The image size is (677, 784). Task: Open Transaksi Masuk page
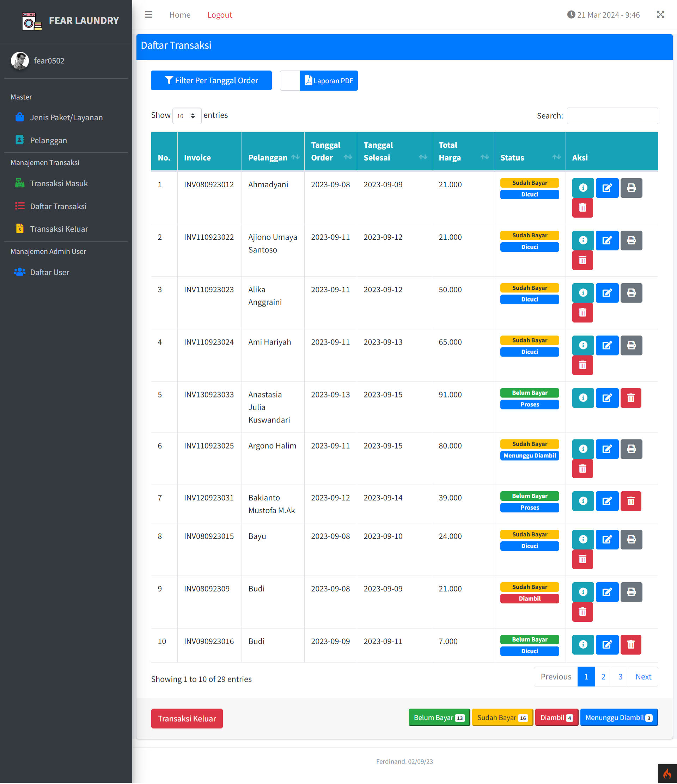pos(66,183)
